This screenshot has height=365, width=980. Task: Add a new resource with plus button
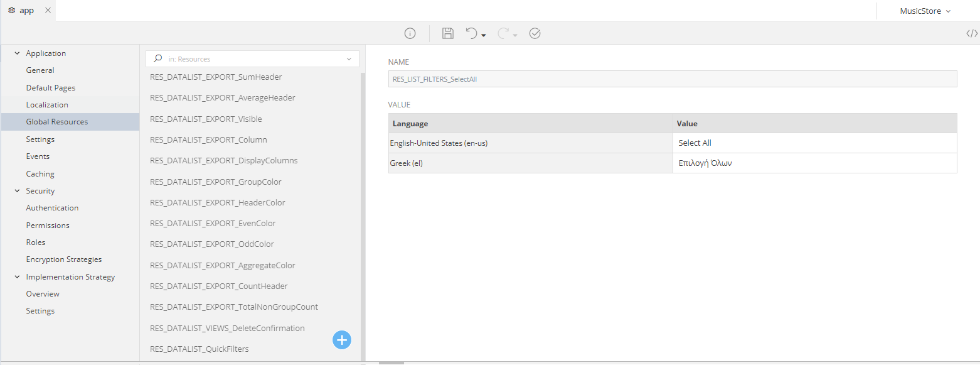[x=342, y=340]
